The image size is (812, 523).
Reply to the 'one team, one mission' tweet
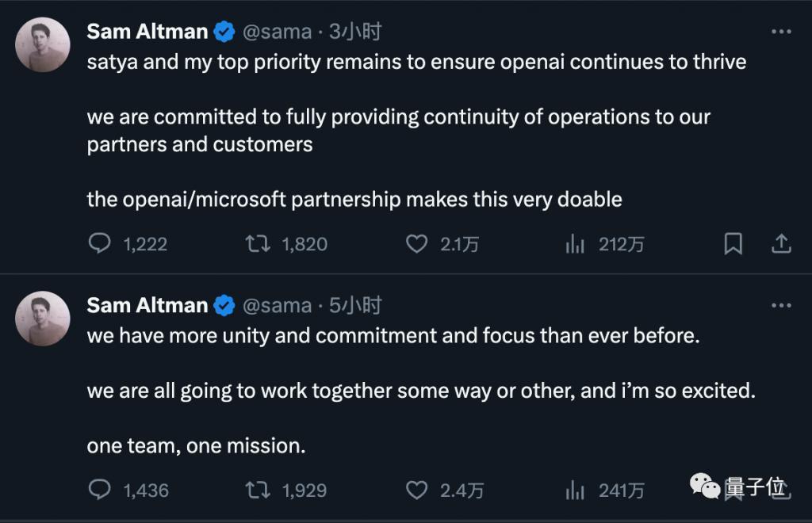pyautogui.click(x=99, y=491)
